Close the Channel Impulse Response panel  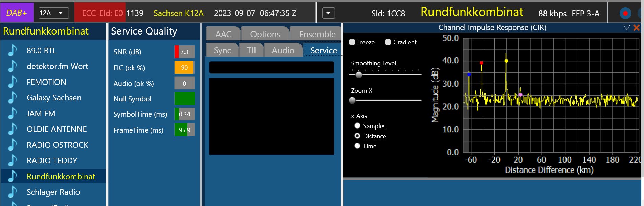(636, 28)
